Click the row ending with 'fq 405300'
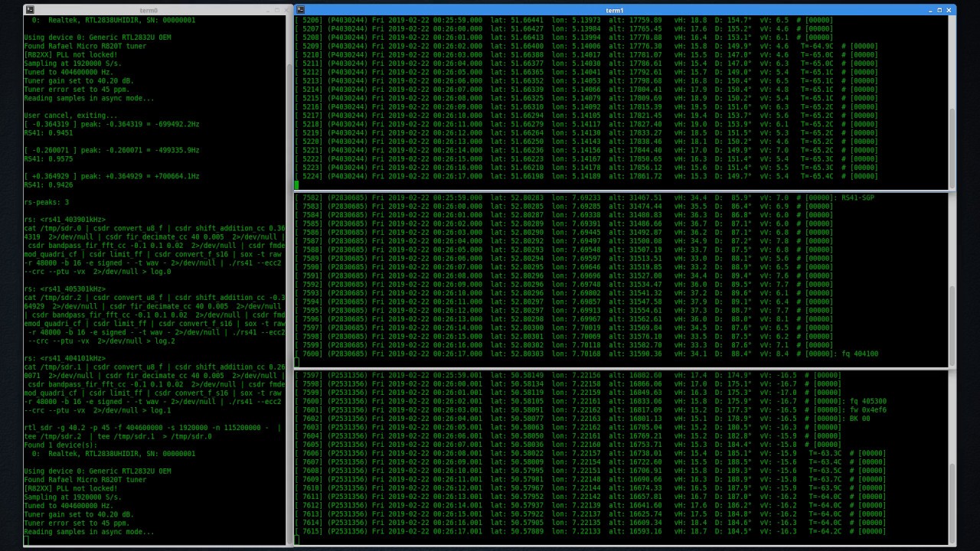980x551 pixels. (x=591, y=401)
